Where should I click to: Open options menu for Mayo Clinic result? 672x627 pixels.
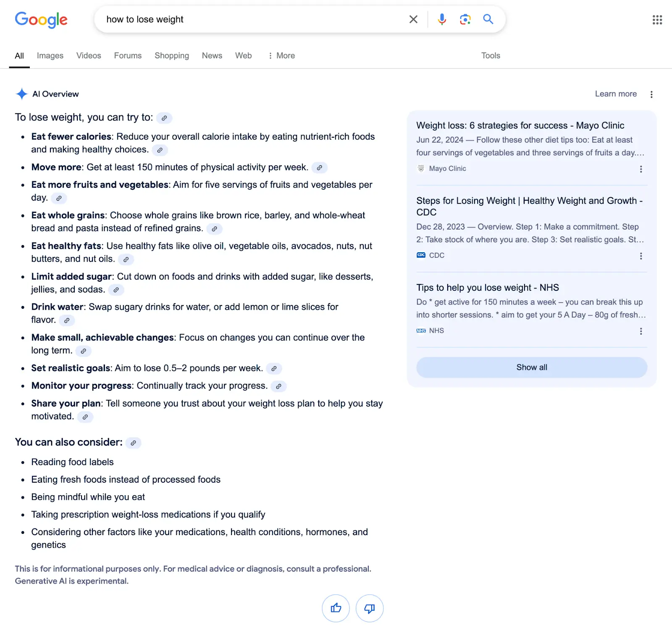coord(641,169)
